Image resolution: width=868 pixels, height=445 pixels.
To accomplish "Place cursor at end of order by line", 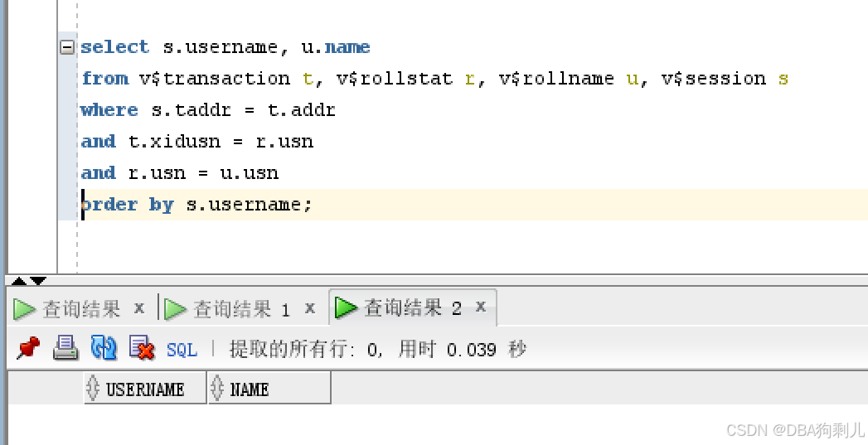I will (314, 204).
